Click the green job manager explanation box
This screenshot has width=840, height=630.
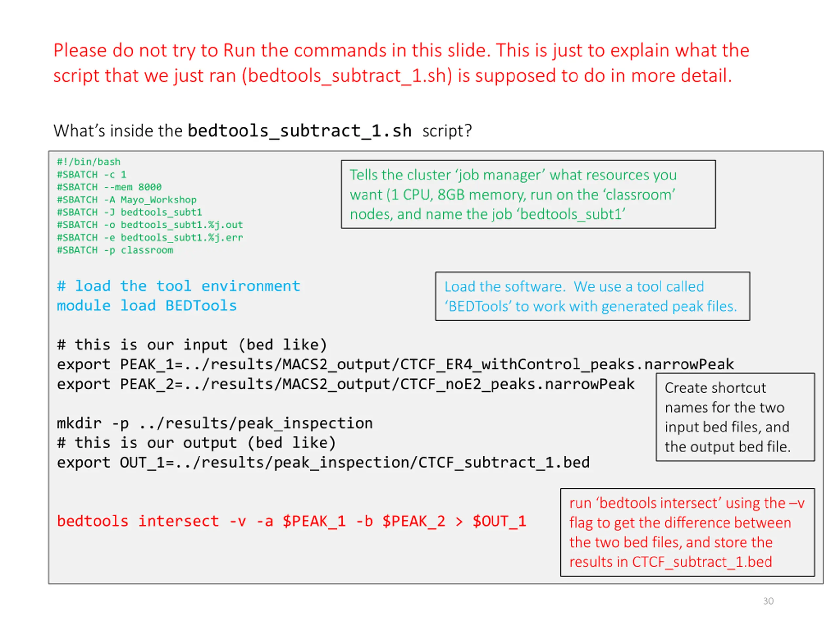pyautogui.click(x=528, y=195)
